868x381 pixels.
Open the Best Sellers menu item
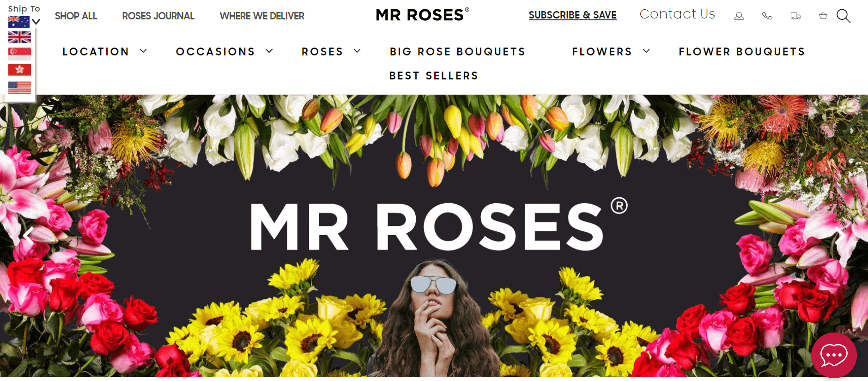(x=433, y=76)
